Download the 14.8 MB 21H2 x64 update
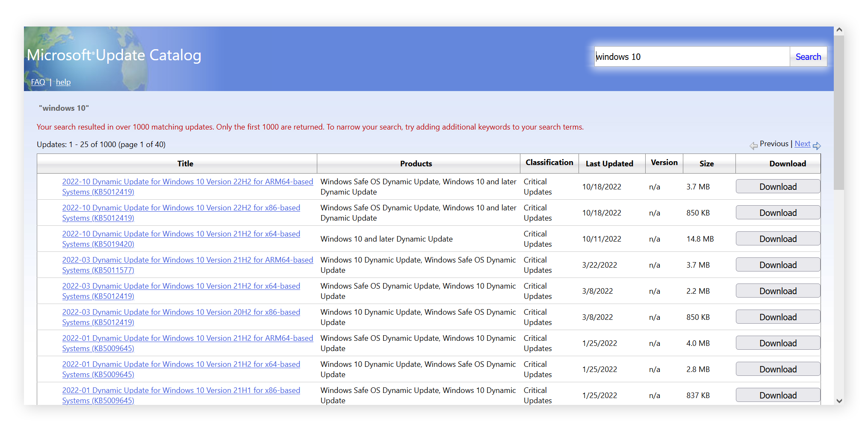 coord(777,239)
